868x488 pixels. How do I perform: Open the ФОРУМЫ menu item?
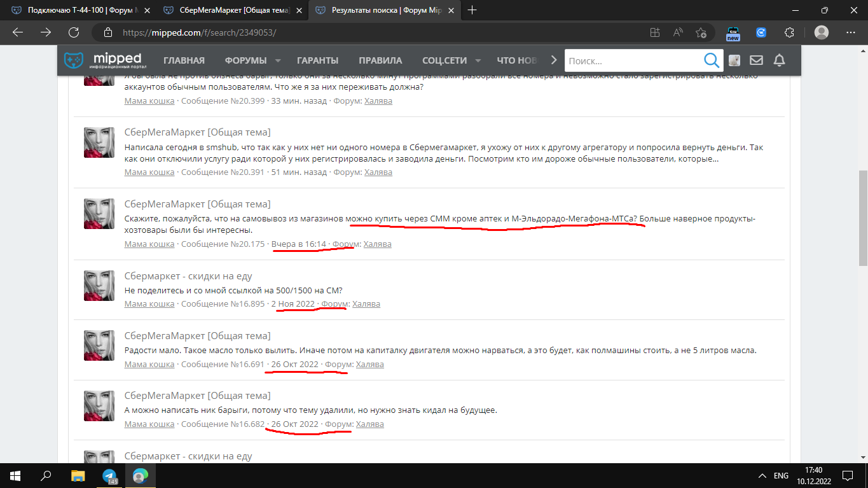[x=245, y=60]
